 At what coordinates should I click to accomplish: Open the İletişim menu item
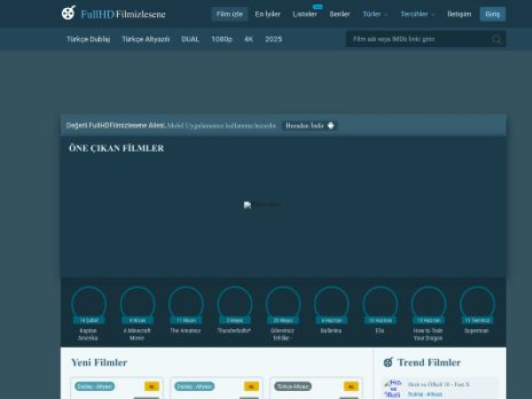[x=459, y=14]
